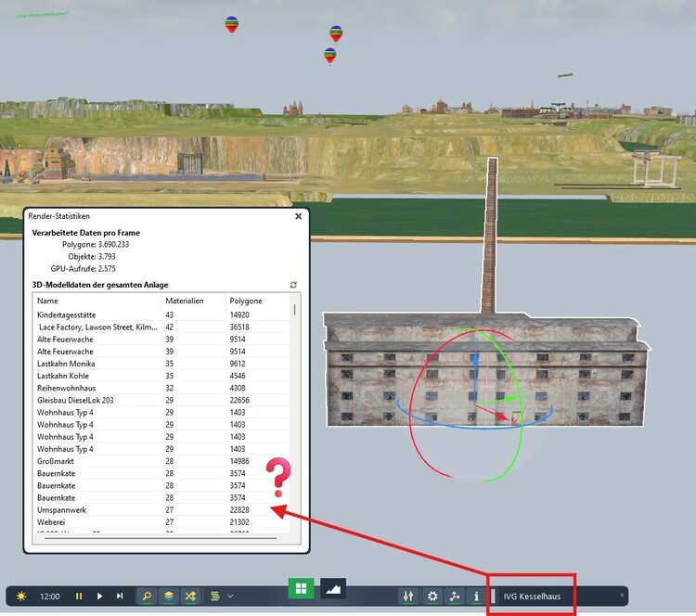
Task: Refresh the 3D-Modelldaten list
Action: tap(294, 285)
